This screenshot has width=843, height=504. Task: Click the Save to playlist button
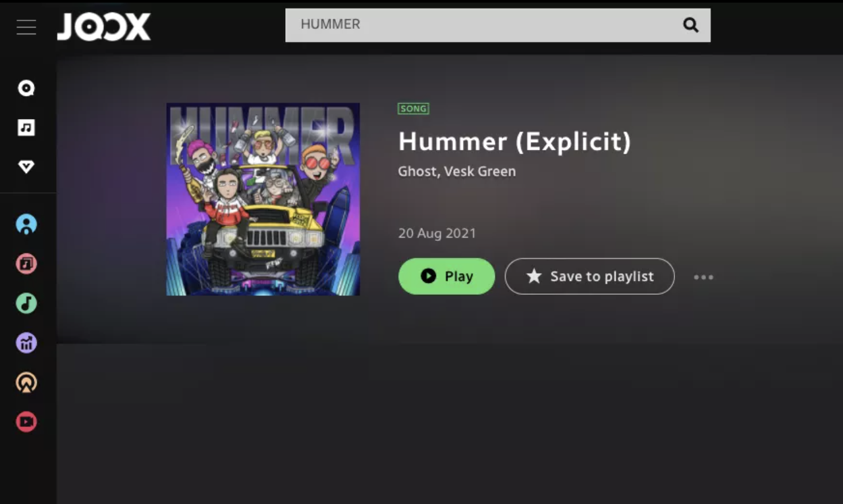click(x=589, y=276)
